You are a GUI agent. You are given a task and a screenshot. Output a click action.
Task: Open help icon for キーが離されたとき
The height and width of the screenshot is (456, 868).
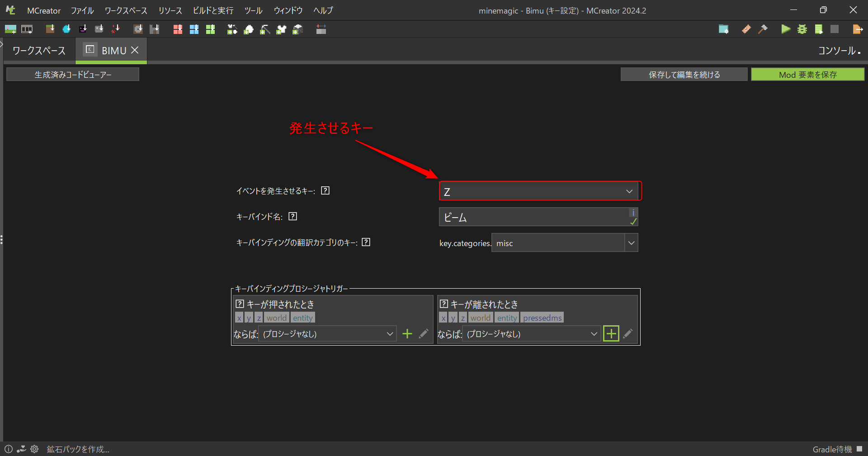pyautogui.click(x=444, y=304)
